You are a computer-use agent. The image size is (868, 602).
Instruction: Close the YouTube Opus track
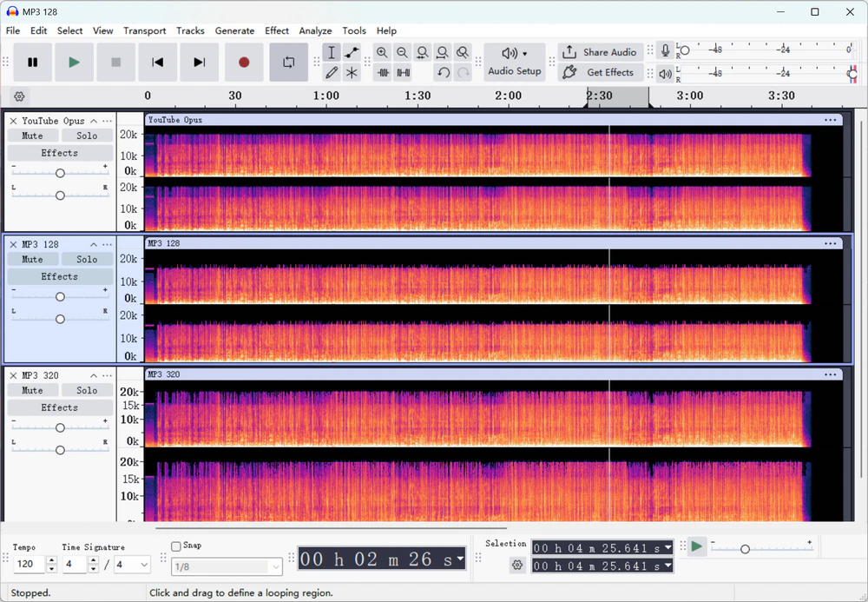click(x=13, y=121)
